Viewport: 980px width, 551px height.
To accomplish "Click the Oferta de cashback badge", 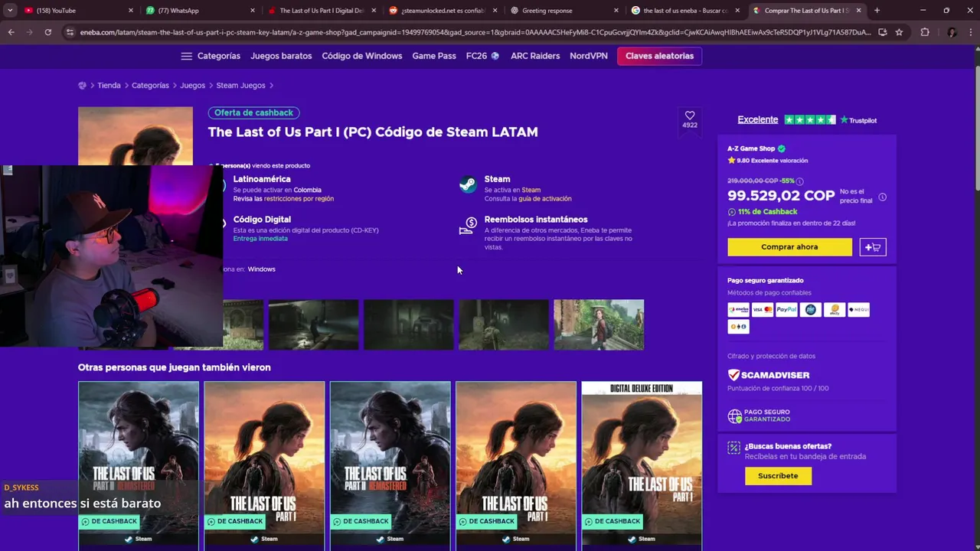I will pyautogui.click(x=253, y=112).
